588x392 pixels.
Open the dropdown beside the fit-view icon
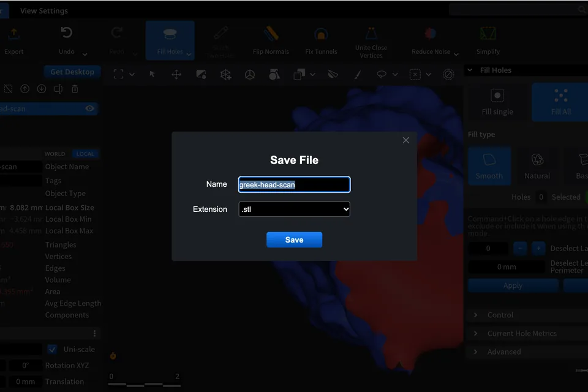132,74
